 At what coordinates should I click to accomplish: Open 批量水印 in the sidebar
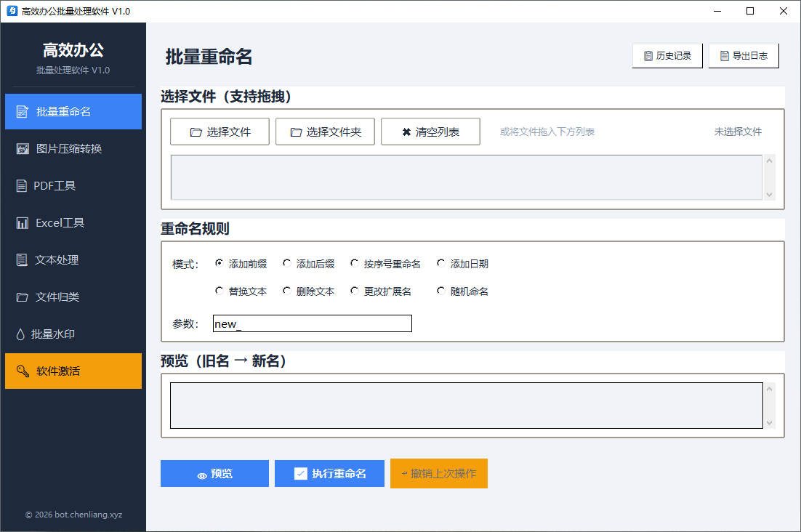(73, 334)
